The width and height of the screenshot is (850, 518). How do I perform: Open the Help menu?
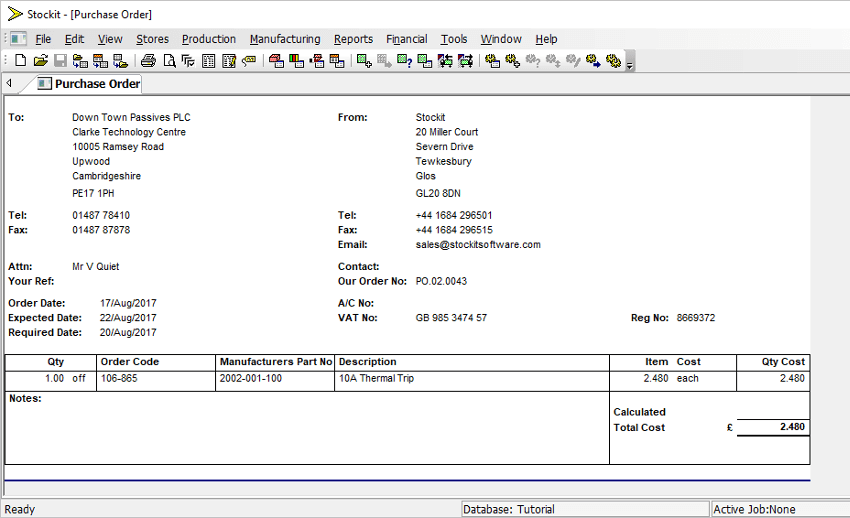coord(546,39)
